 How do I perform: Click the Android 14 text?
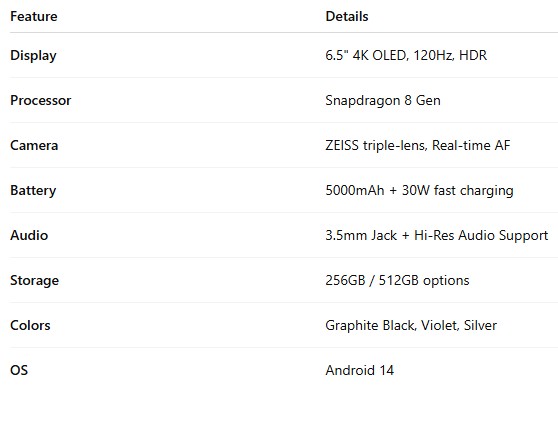pos(360,371)
